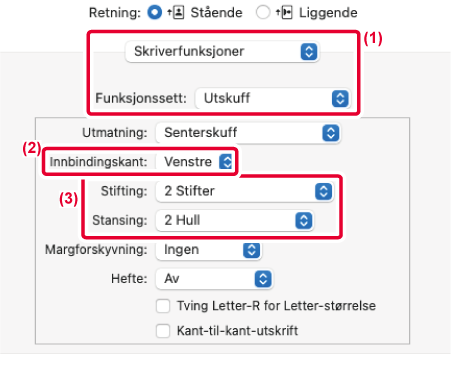Click the Kant-til-kant-utskrift label text
The image size is (451, 366).
237,331
